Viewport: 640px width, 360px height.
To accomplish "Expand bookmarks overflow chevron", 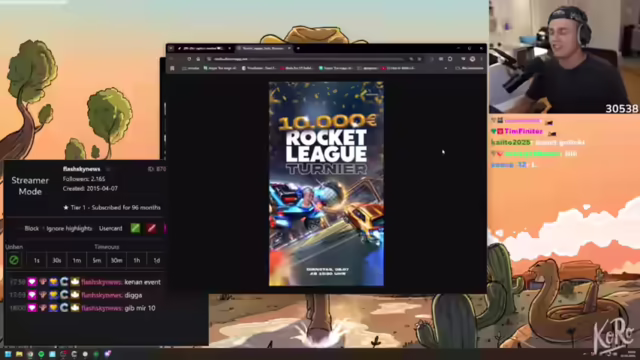I will (x=446, y=68).
